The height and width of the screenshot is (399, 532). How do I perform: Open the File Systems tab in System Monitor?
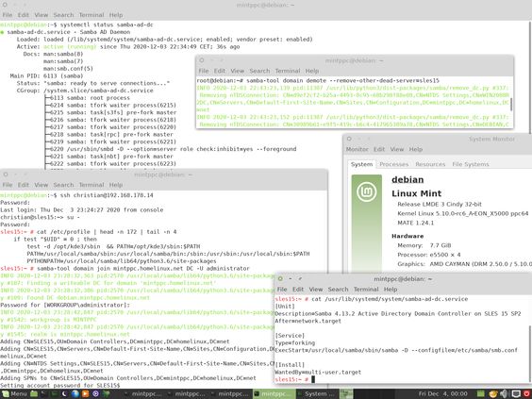point(471,164)
